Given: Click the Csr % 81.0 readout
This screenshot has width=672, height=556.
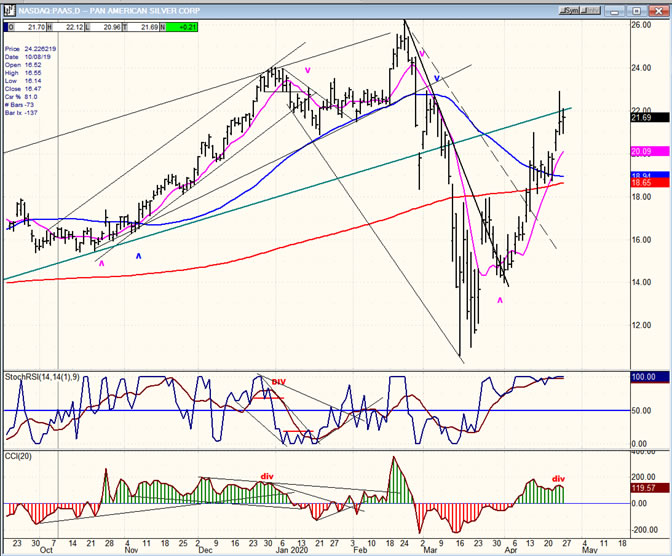Looking at the screenshot, I should click(21, 97).
